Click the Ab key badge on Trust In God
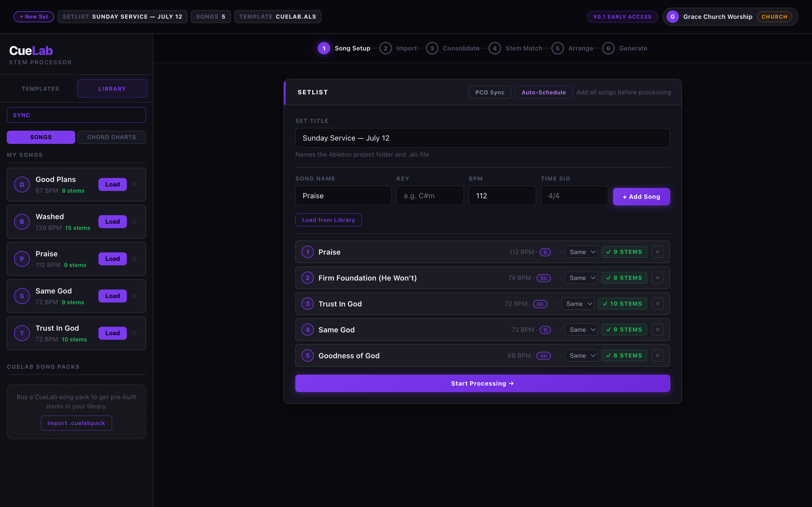812x507 pixels. pyautogui.click(x=540, y=304)
